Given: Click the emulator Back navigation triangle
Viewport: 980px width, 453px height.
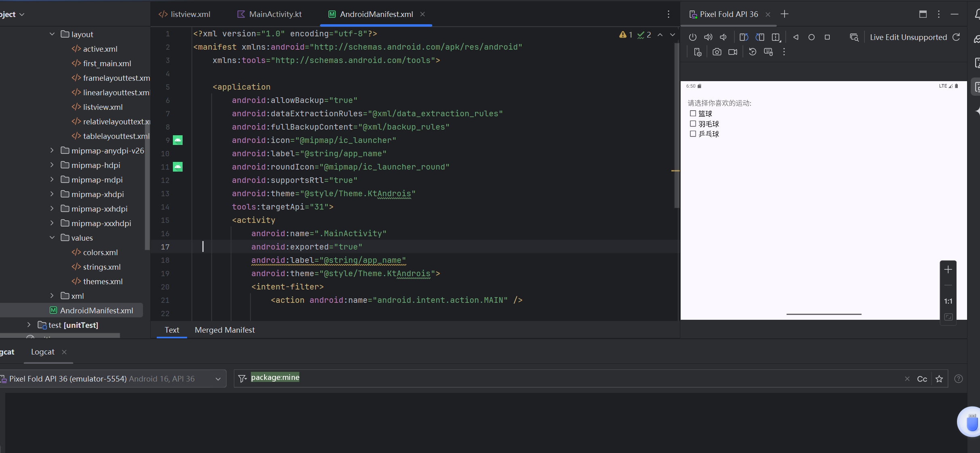Looking at the screenshot, I should click(x=796, y=37).
